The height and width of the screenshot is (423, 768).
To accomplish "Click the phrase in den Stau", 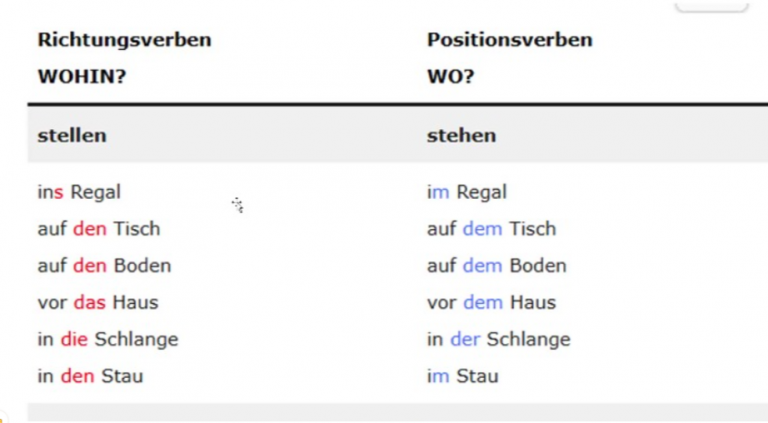I will click(90, 376).
